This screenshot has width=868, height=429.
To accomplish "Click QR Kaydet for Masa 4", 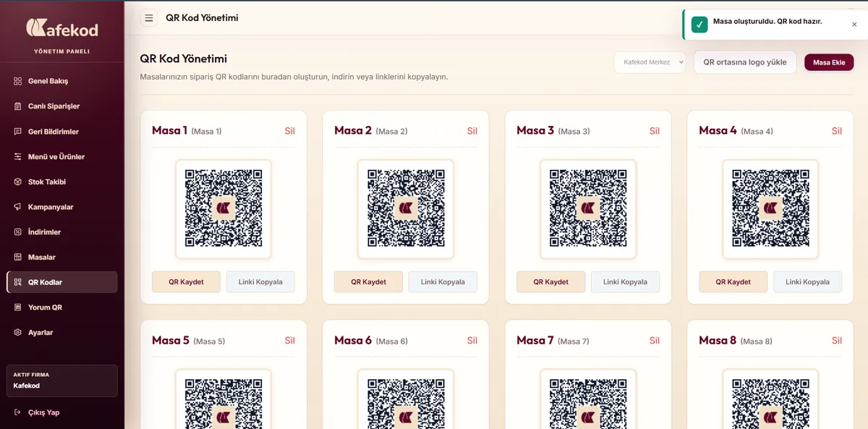I will tap(733, 282).
